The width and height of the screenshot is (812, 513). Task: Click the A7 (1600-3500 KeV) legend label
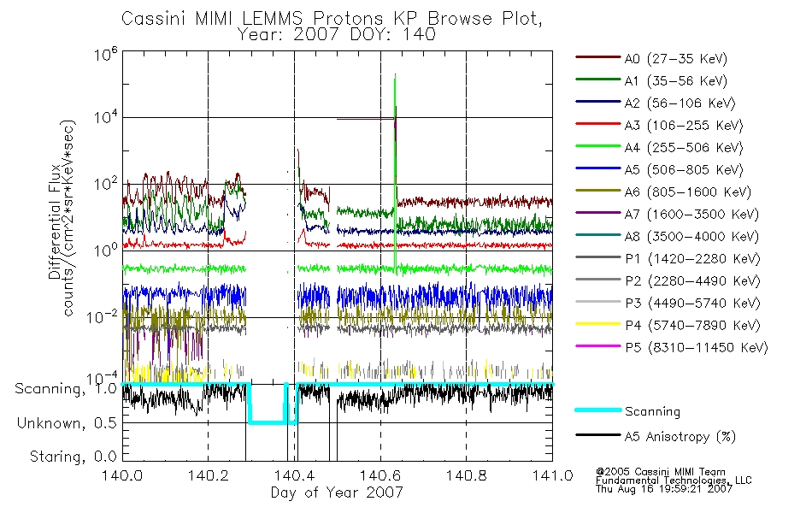[x=691, y=215]
